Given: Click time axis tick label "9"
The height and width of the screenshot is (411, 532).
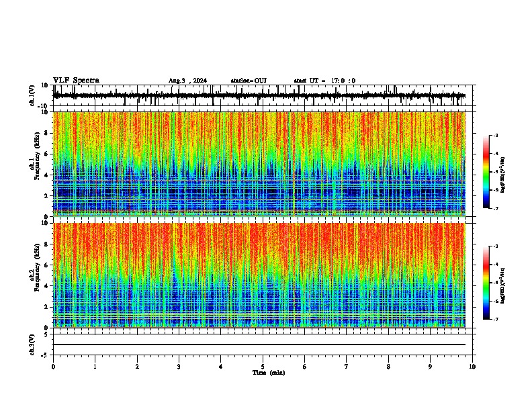Looking at the screenshot, I should click(430, 367).
